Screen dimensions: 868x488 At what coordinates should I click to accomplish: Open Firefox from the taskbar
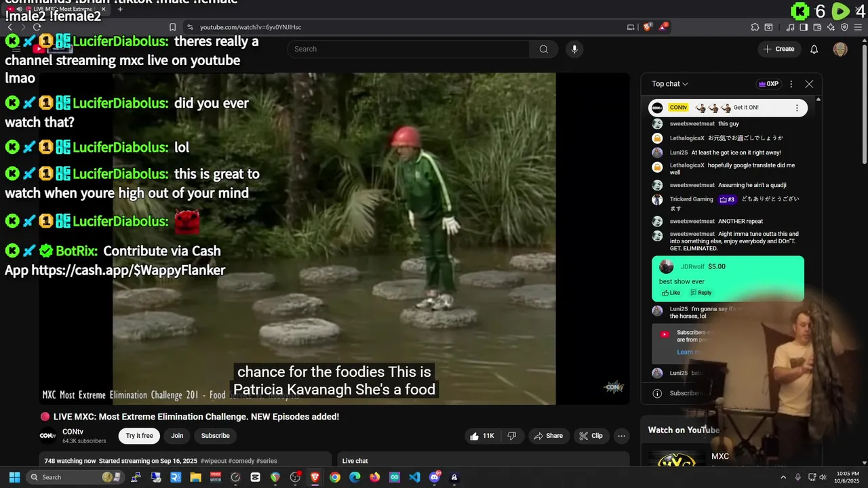374,477
